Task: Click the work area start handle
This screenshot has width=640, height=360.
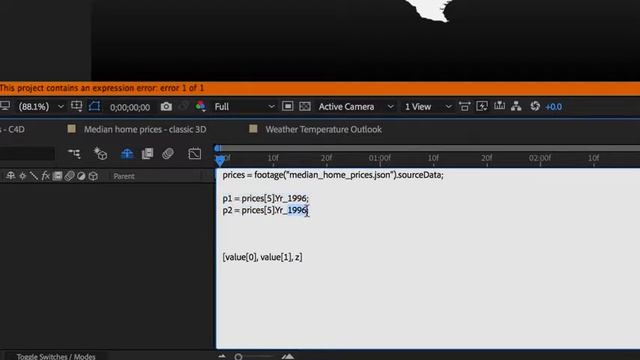Action: coord(218,148)
